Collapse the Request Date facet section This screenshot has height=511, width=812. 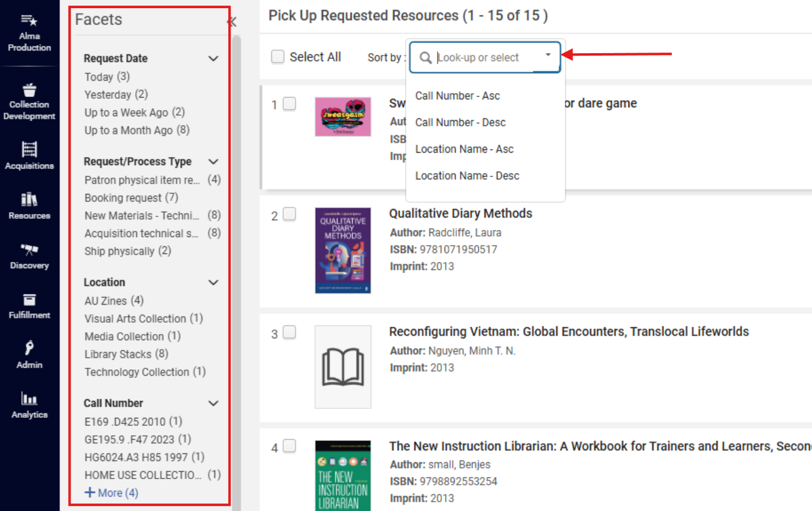click(x=213, y=59)
